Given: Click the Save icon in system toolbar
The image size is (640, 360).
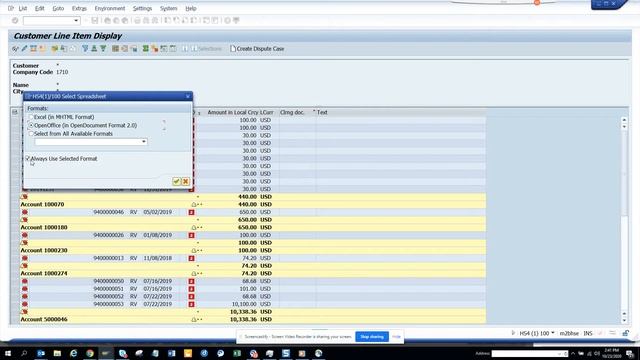Looking at the screenshot, I should click(x=95, y=20).
